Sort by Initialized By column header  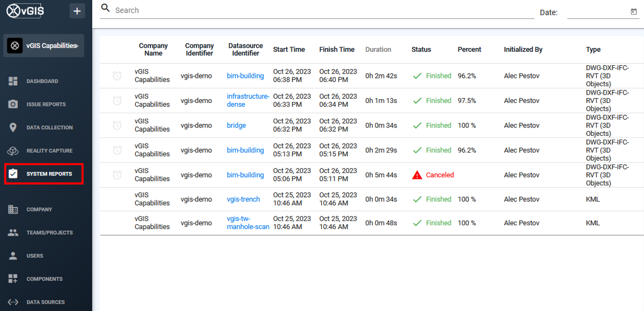[523, 50]
